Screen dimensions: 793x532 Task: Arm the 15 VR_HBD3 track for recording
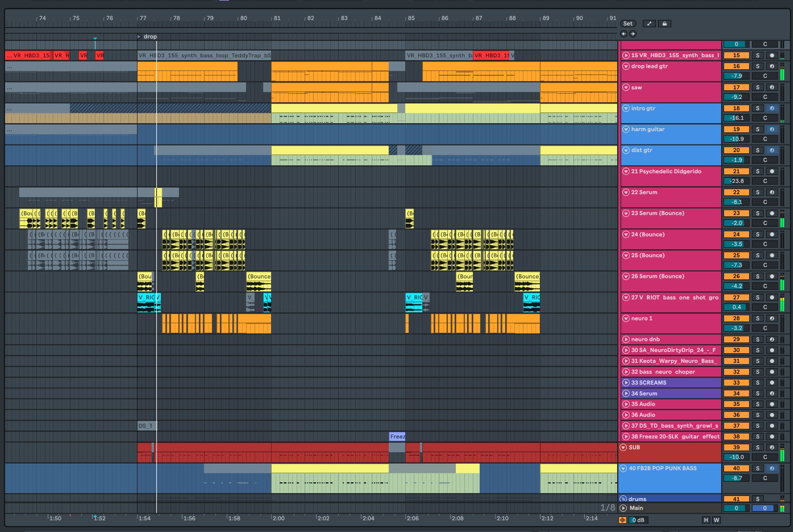tap(772, 55)
